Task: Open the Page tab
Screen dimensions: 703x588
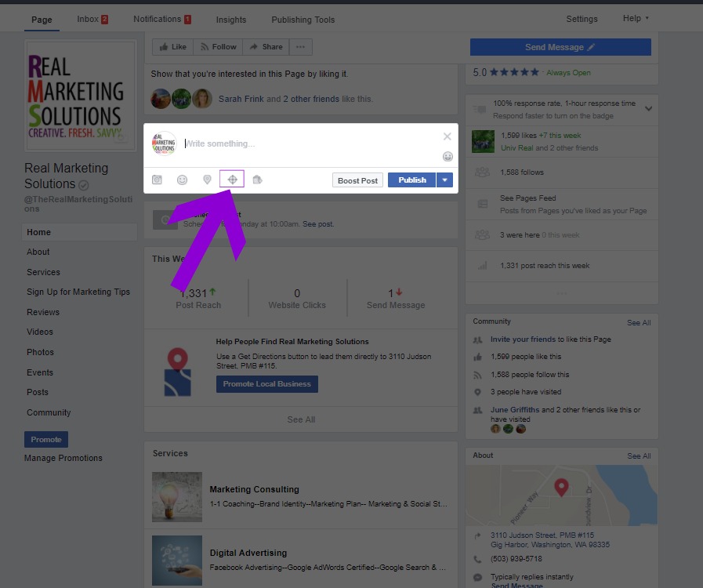Action: [x=42, y=20]
